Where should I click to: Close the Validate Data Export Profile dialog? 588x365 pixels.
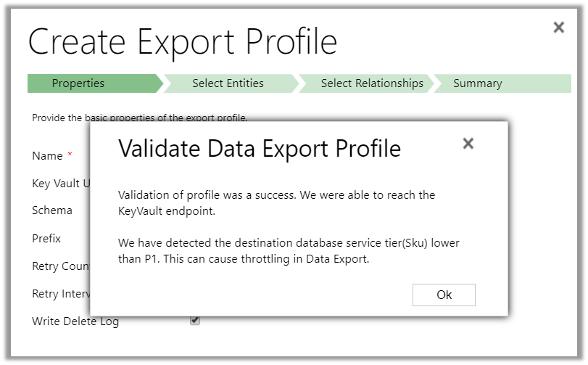tap(468, 144)
